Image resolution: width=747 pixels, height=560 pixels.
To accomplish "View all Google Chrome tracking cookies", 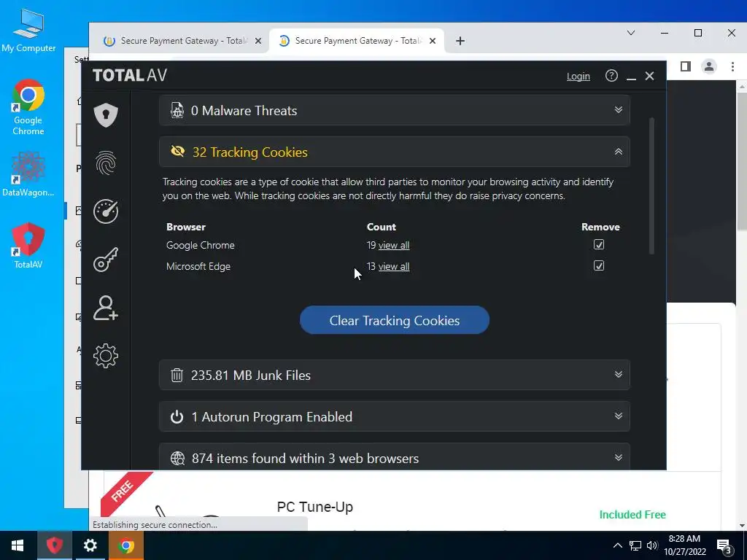I will click(394, 245).
